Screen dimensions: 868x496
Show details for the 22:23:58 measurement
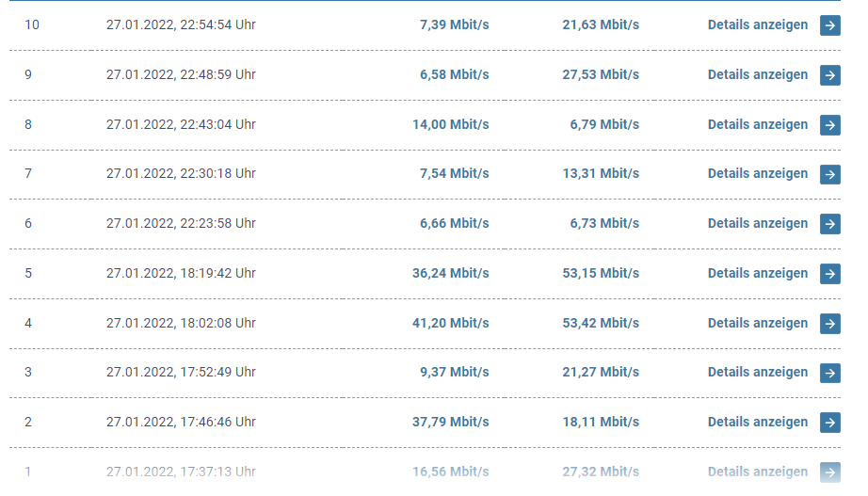tap(757, 223)
